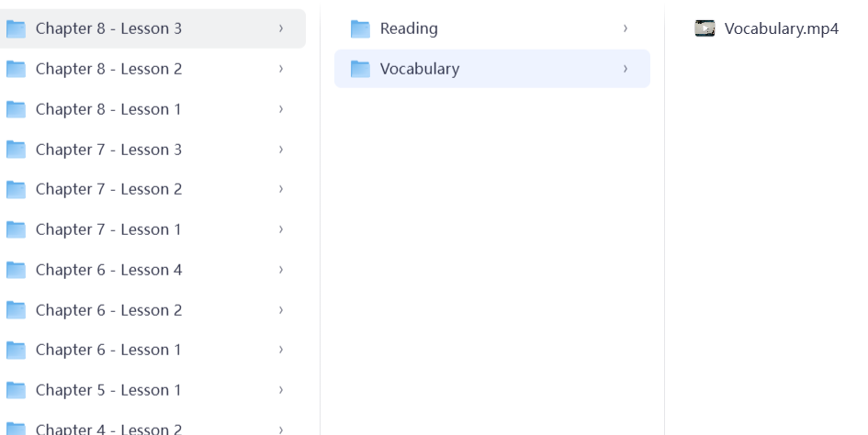Click the Reading folder icon

tap(360, 29)
